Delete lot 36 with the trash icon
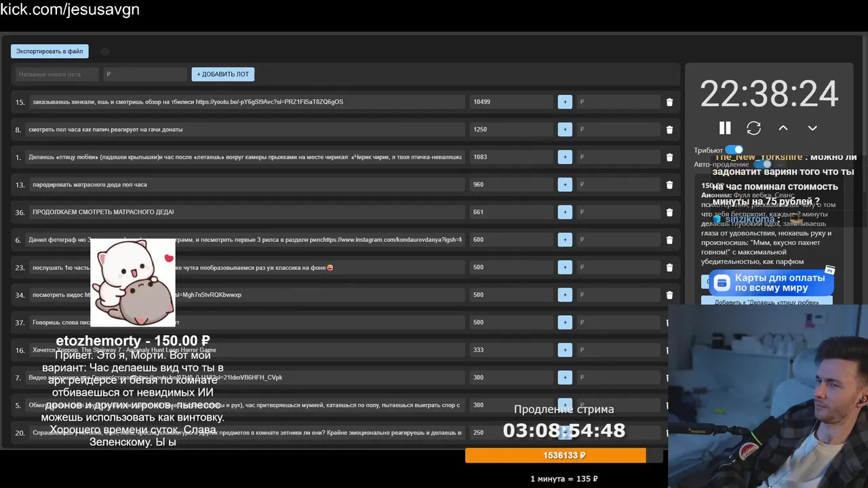Screen dimensions: 868x488 pyautogui.click(x=669, y=212)
